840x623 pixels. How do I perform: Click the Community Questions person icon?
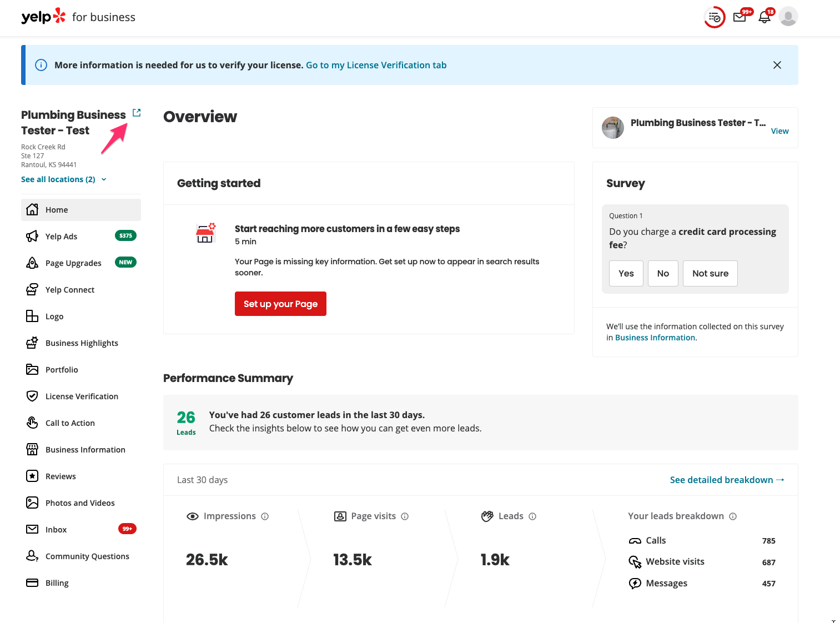[32, 556]
